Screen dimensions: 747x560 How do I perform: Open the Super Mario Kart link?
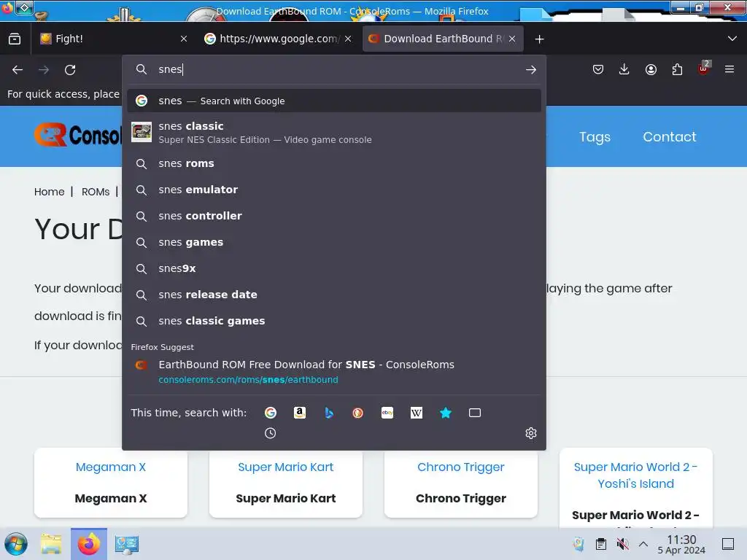(286, 467)
